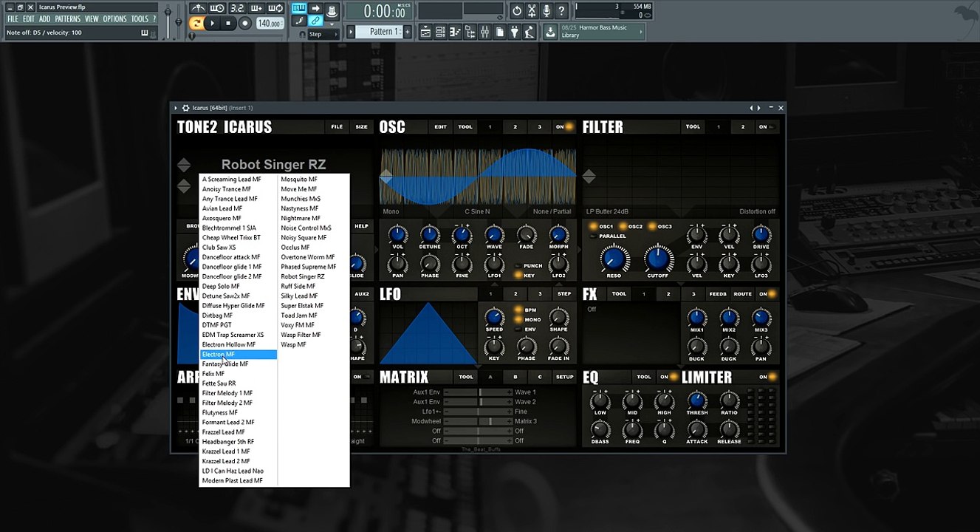Click the LFO STEP button
This screenshot has height=532, width=980.
[x=564, y=294]
